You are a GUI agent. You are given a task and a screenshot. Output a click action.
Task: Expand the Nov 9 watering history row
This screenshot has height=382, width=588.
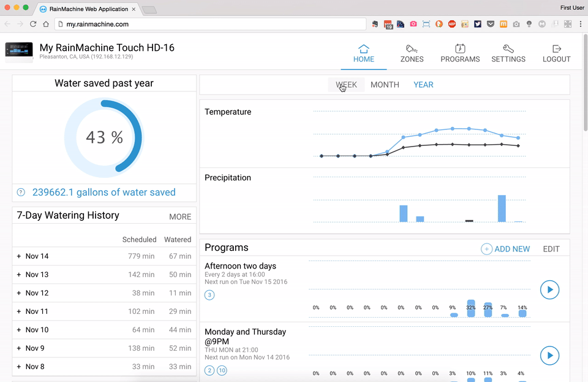(104, 348)
